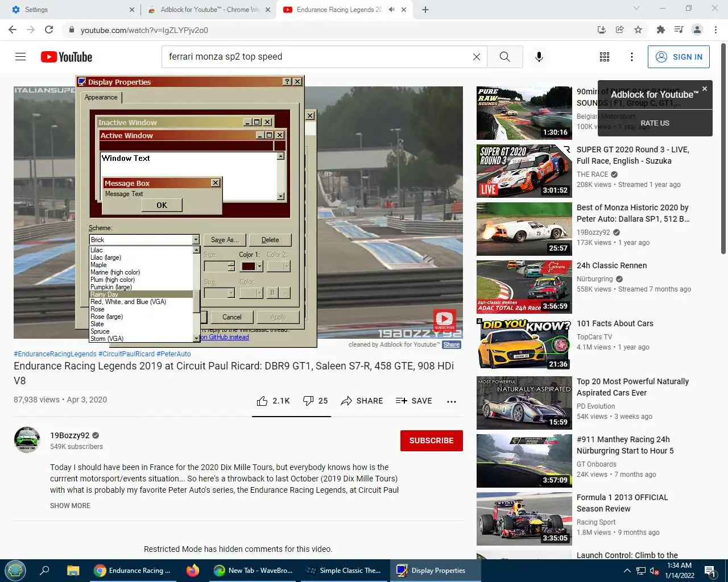This screenshot has height=582, width=728.
Task: Go to the YouTube home logo
Action: [x=67, y=57]
